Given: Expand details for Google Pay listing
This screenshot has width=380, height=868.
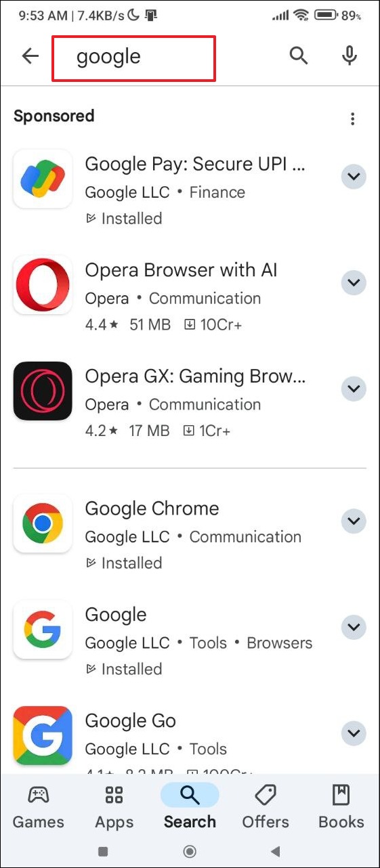Looking at the screenshot, I should point(353,177).
